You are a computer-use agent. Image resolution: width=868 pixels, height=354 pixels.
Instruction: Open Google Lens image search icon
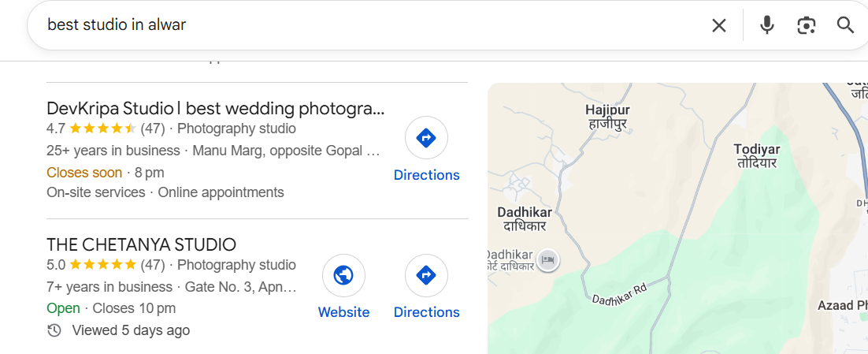806,25
